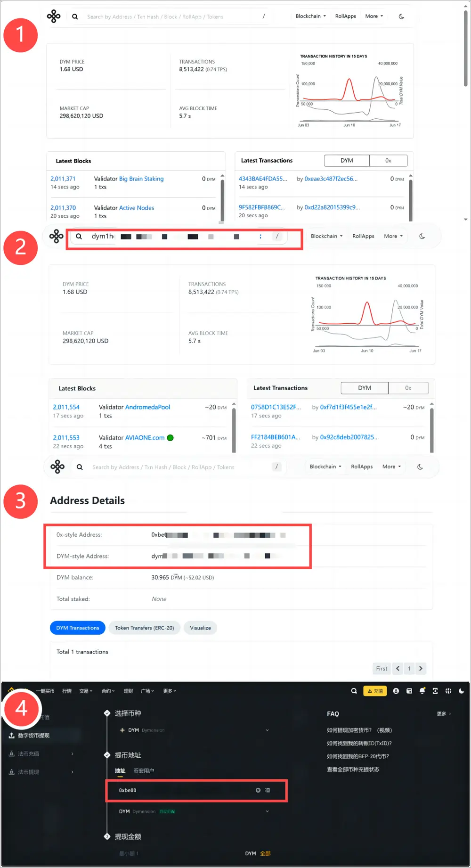Open block 2,011,371
Image resolution: width=471 pixels, height=868 pixels.
63,179
